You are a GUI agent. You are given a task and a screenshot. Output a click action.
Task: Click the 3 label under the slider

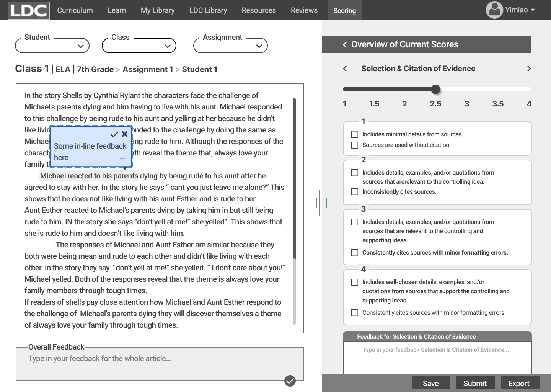(x=467, y=104)
